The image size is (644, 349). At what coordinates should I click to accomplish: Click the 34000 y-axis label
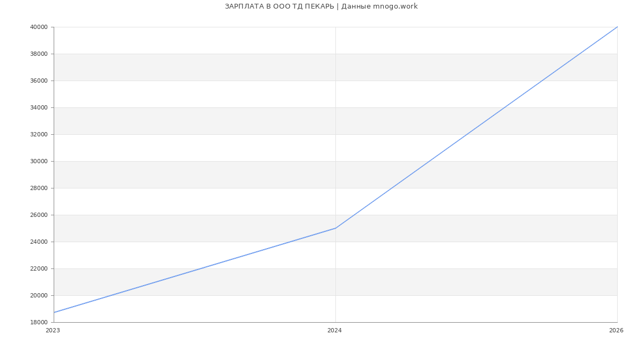coord(39,107)
